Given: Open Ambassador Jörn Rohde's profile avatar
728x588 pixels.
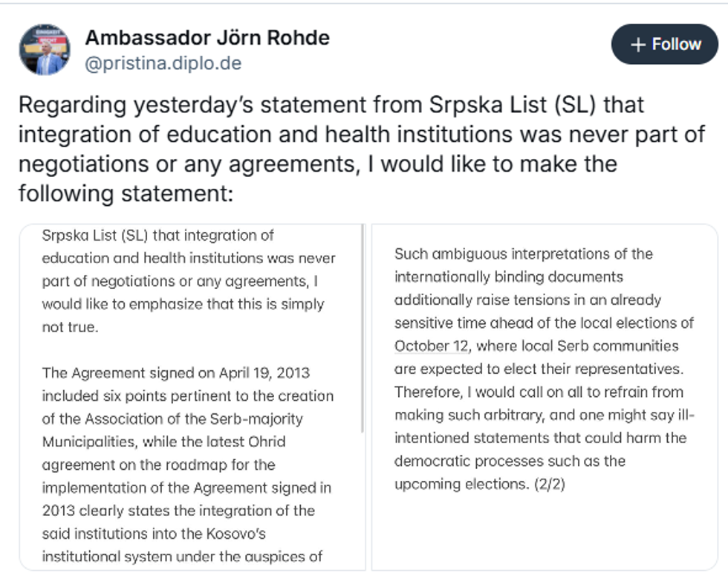Looking at the screenshot, I should [x=45, y=49].
